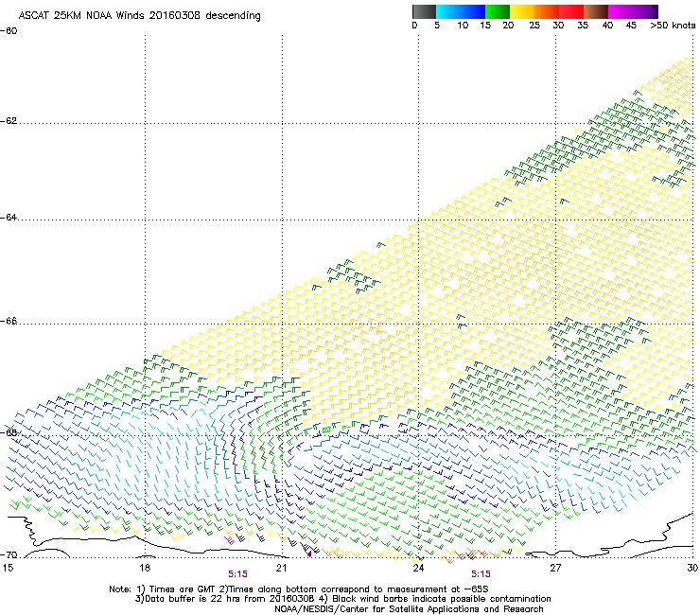Click the '-60' latitude axis label
This screenshot has width=700, height=615.
9,31
